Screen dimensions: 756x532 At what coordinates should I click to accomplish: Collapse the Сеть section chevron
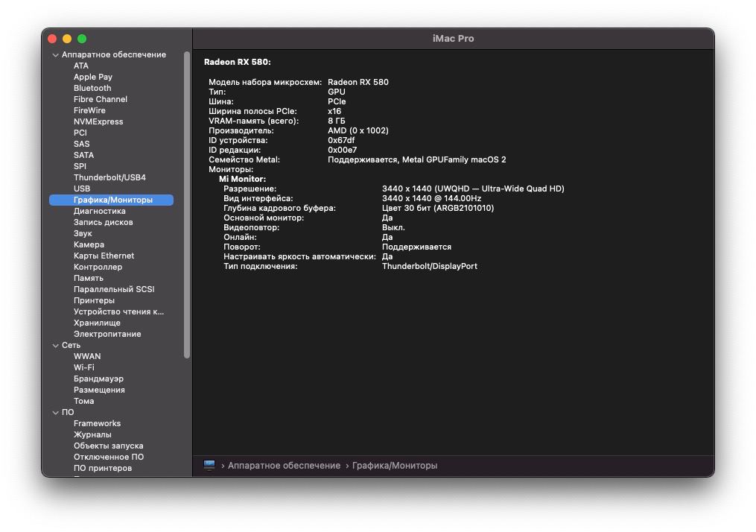pyautogui.click(x=55, y=345)
